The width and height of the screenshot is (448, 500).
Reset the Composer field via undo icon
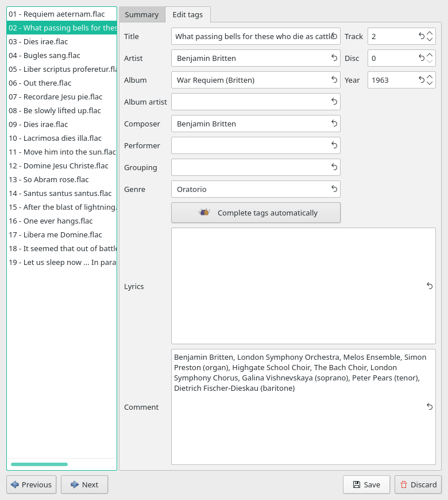click(334, 124)
